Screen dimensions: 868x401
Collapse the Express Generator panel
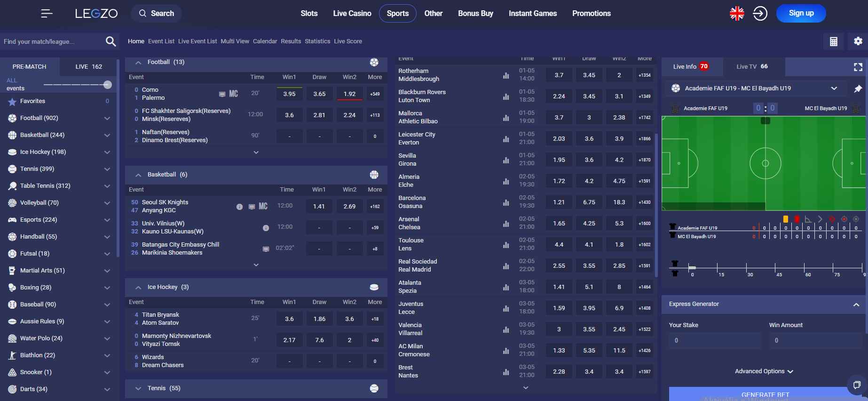pos(856,305)
